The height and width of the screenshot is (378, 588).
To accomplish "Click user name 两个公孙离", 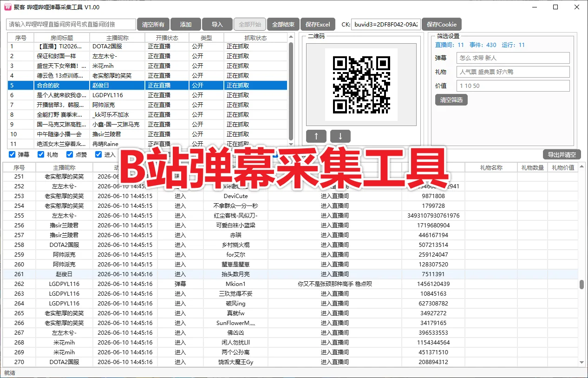I will point(235,352).
